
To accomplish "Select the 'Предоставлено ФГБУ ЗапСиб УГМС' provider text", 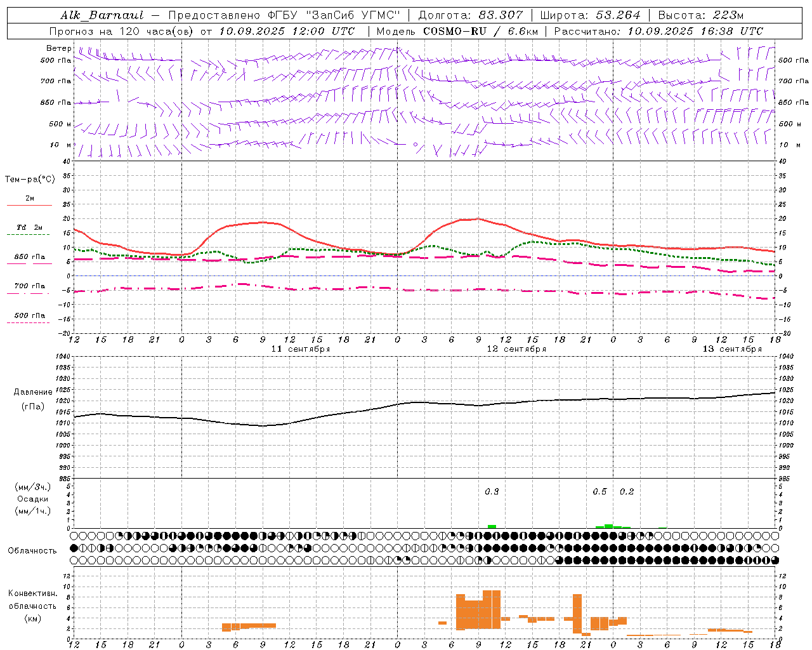I will pyautogui.click(x=284, y=15).
